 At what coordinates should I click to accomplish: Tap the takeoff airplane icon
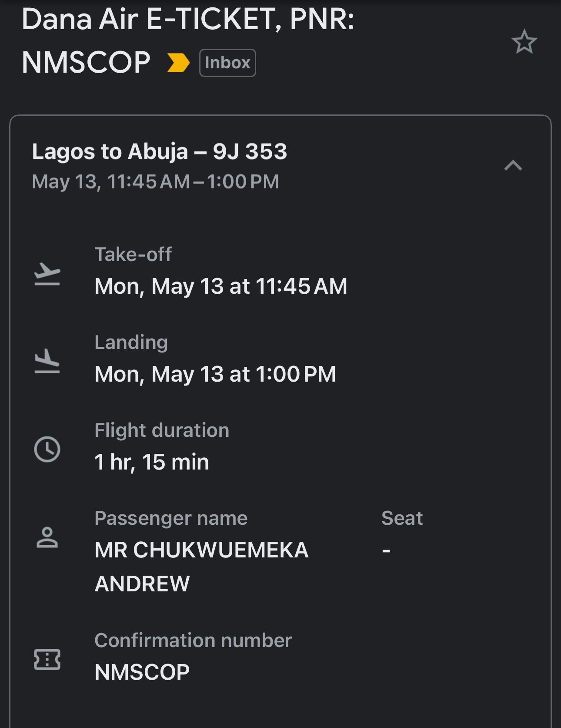[47, 274]
